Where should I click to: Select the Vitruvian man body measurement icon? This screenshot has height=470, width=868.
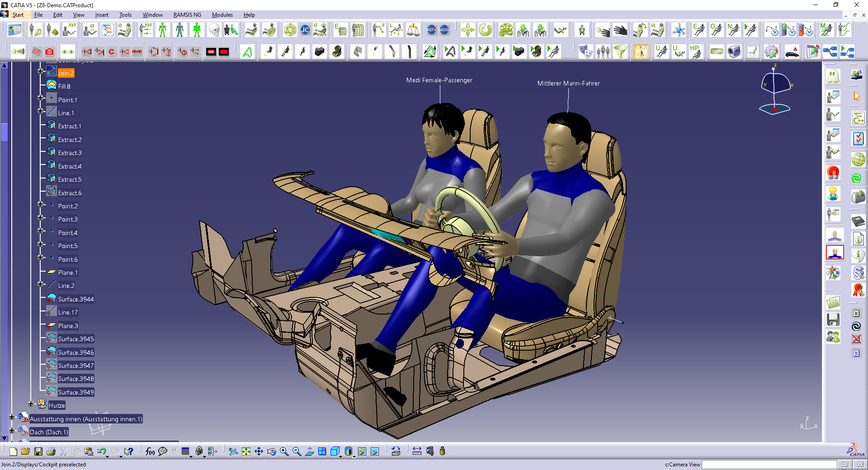point(641,52)
